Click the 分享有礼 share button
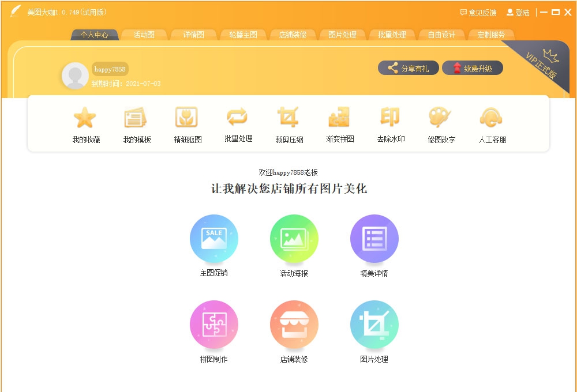The image size is (577, 392). pos(409,67)
